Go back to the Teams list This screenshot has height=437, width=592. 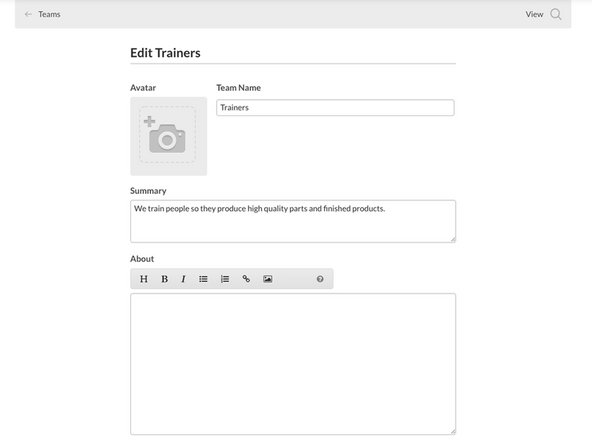click(49, 14)
